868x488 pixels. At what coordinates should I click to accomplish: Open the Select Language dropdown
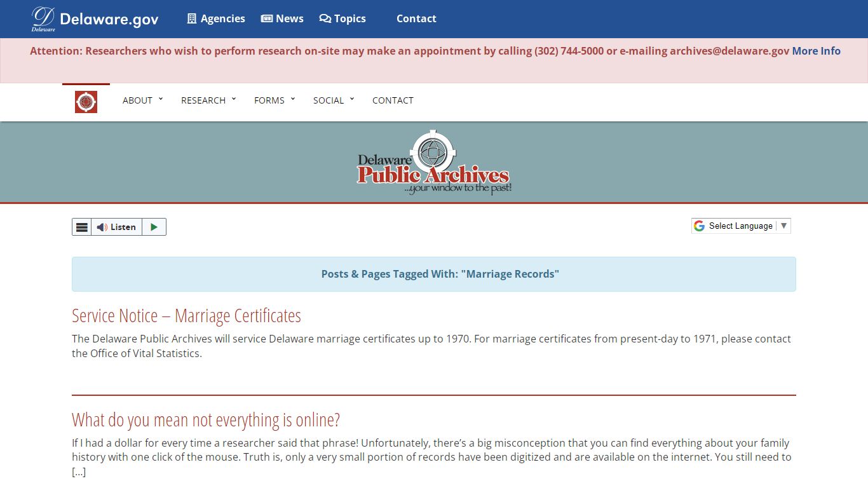pyautogui.click(x=741, y=226)
